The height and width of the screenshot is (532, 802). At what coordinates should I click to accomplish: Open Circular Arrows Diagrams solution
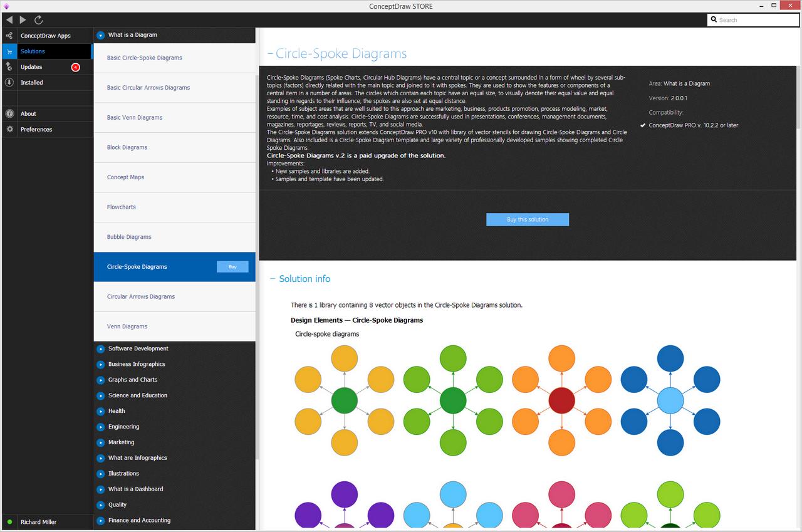click(x=175, y=297)
